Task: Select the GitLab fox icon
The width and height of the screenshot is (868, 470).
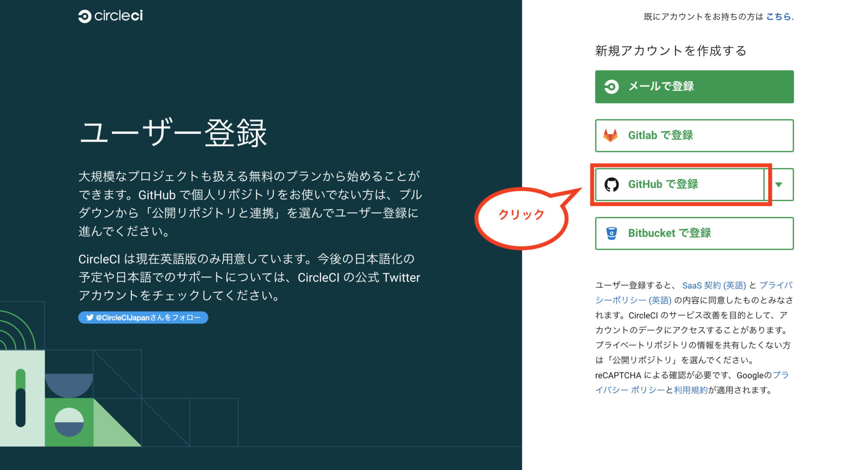Action: point(612,135)
